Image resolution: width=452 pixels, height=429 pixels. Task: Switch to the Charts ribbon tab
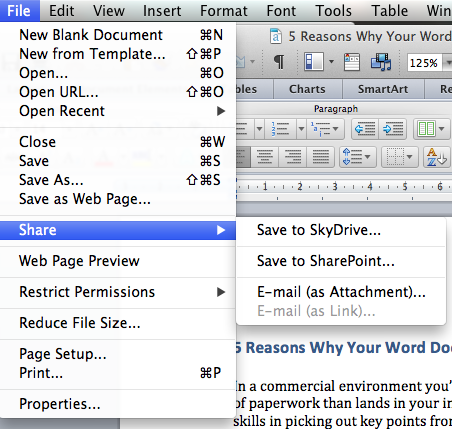pyautogui.click(x=307, y=89)
